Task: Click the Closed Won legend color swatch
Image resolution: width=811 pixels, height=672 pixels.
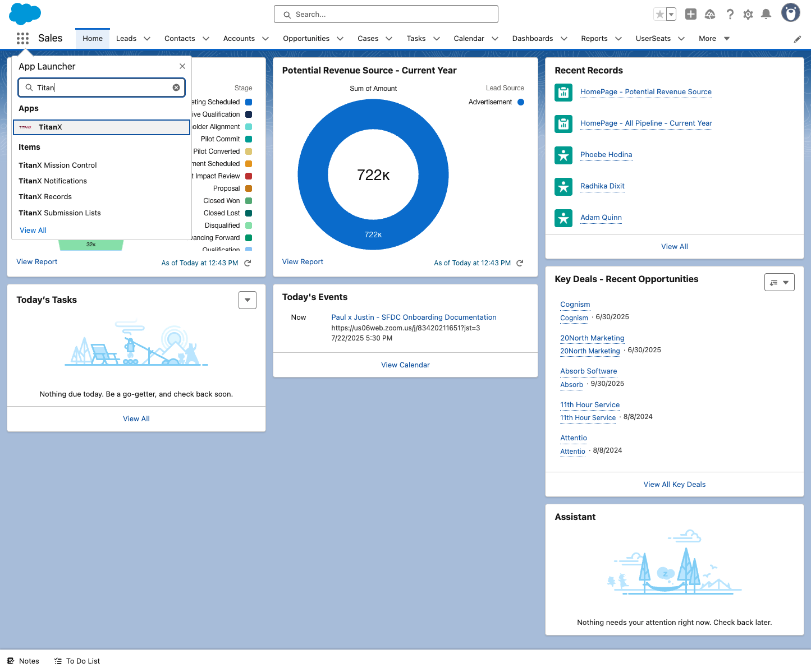Action: click(x=249, y=201)
